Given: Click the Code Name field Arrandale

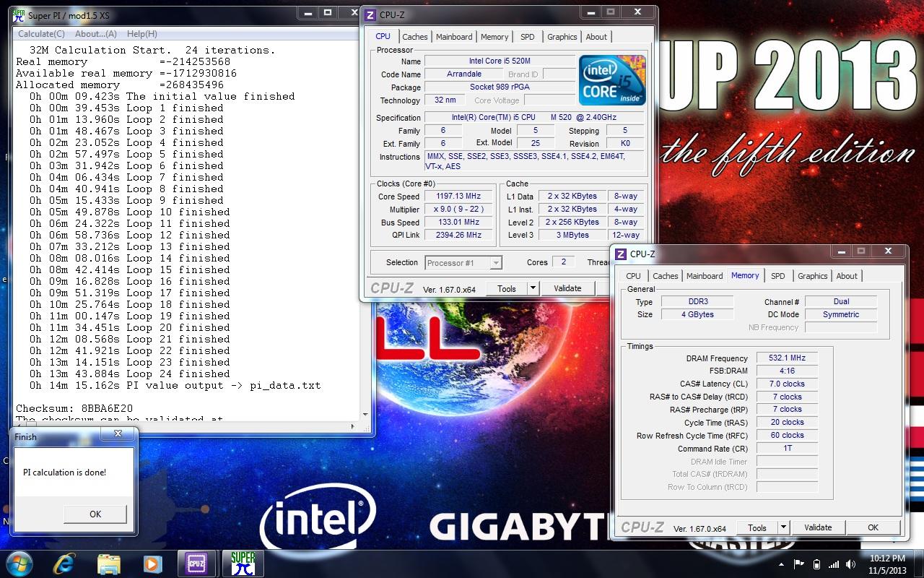Looking at the screenshot, I should (464, 74).
